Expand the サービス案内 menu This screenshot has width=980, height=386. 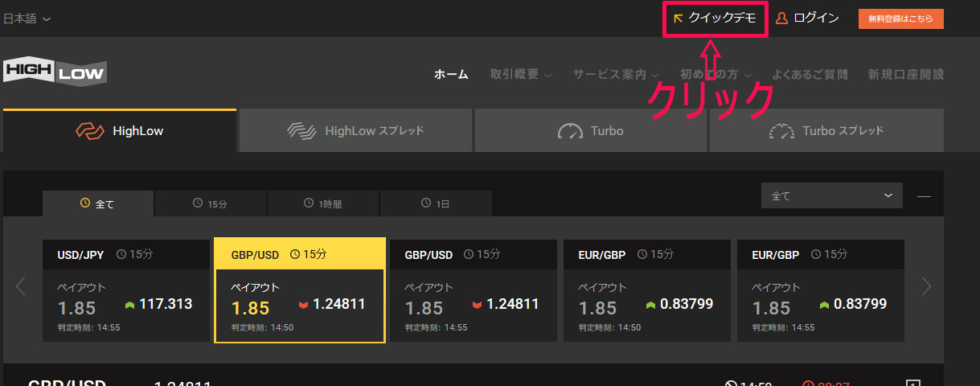pyautogui.click(x=616, y=74)
